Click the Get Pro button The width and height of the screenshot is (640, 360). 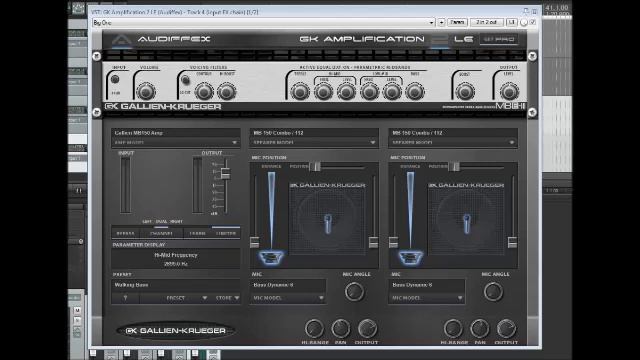click(x=499, y=39)
